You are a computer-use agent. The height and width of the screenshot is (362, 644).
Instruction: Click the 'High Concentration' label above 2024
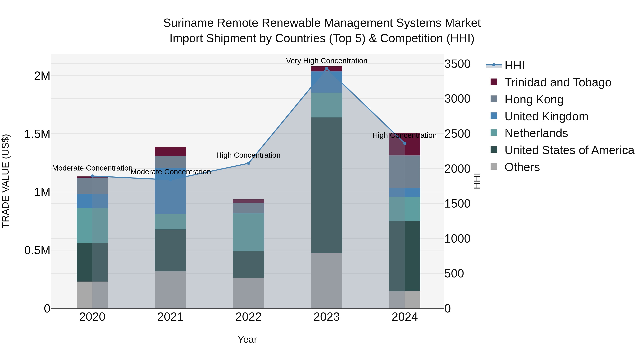coord(404,135)
